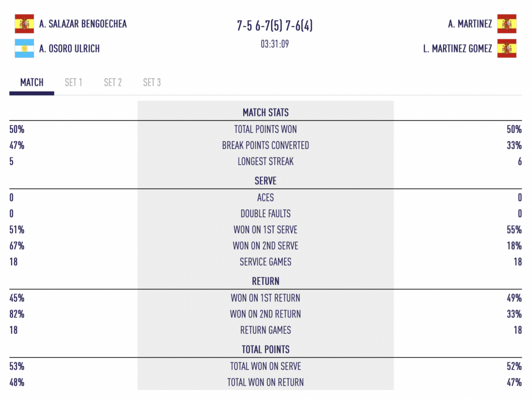Select the MATCH tab
This screenshot has height=399, width=532.
pos(32,83)
